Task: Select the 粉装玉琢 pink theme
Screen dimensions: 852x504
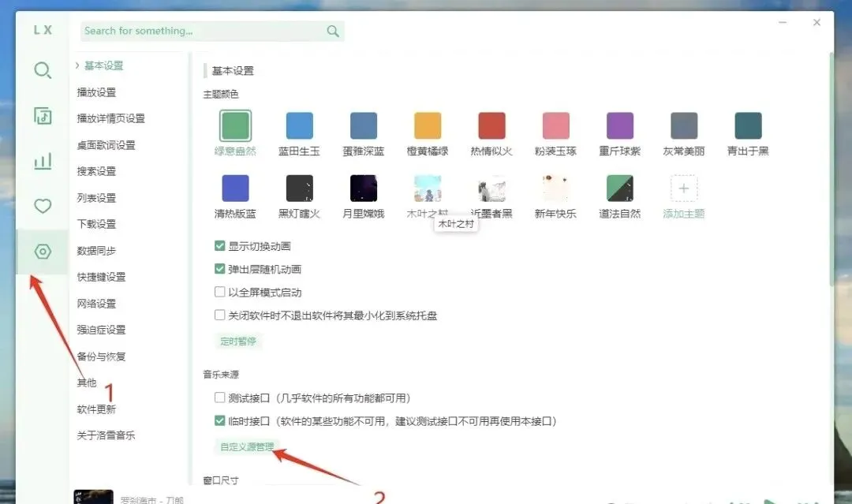Action: 556,125
